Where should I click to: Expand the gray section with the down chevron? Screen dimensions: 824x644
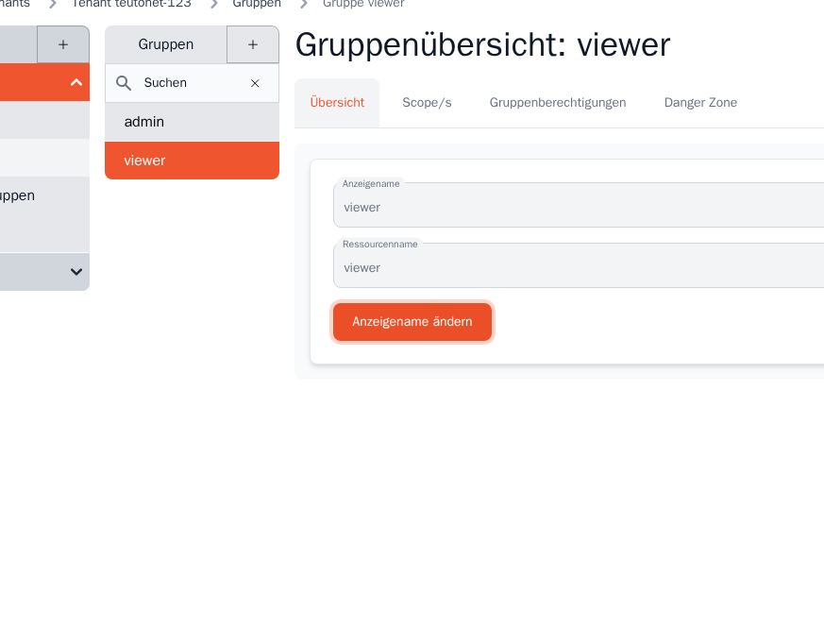76,272
